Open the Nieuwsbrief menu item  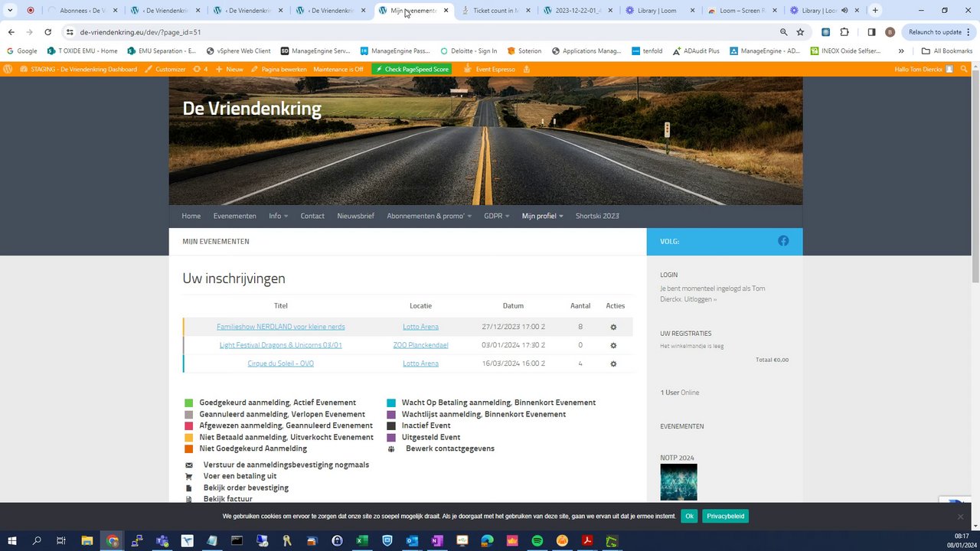pyautogui.click(x=356, y=216)
